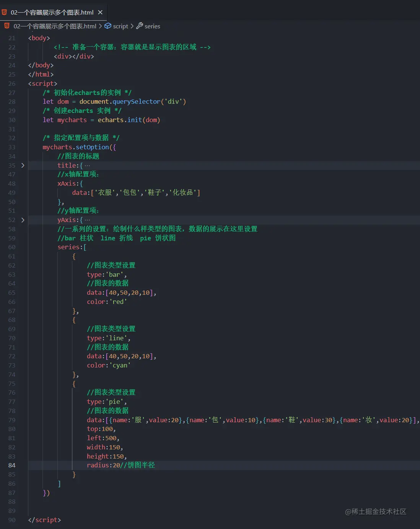
Task: Click line number 33 in the gutter
Action: pyautogui.click(x=12, y=147)
